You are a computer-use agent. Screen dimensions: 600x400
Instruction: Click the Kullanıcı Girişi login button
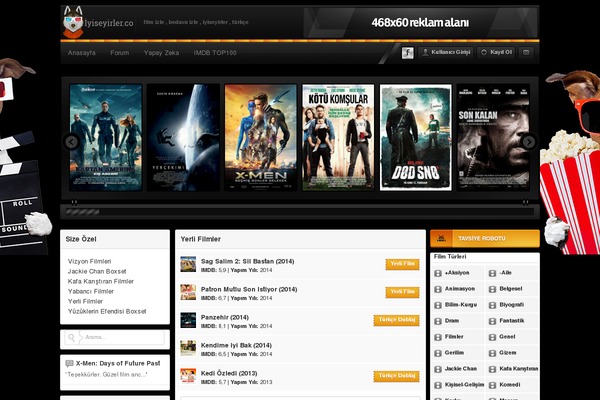(x=446, y=52)
